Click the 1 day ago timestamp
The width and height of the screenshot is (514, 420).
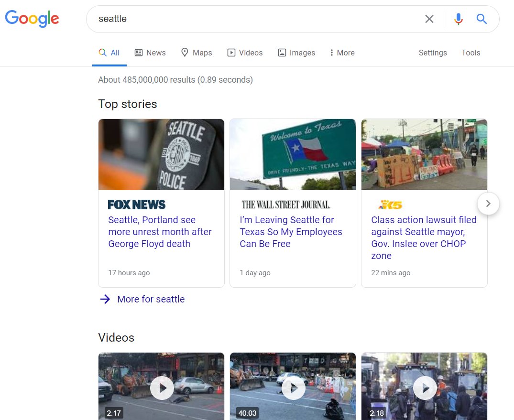pyautogui.click(x=255, y=272)
